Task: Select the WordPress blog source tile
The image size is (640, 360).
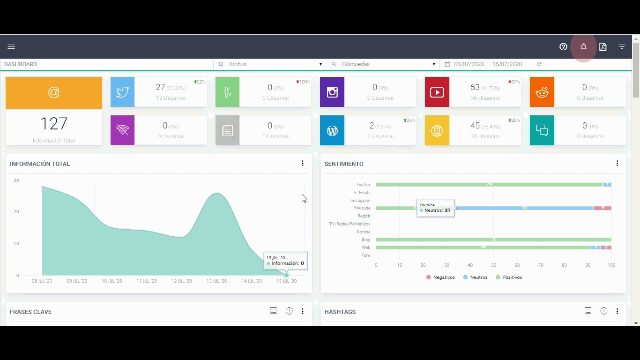Action: [368, 130]
